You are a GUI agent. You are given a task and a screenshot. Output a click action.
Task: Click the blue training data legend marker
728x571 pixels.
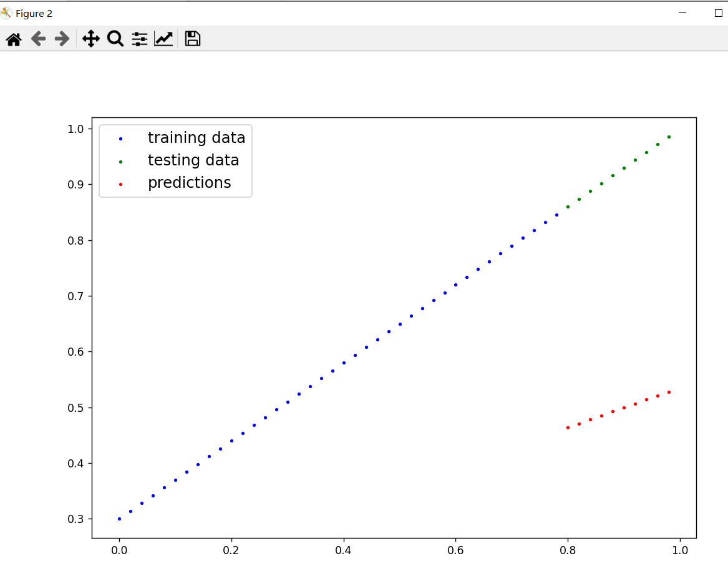pos(121,139)
